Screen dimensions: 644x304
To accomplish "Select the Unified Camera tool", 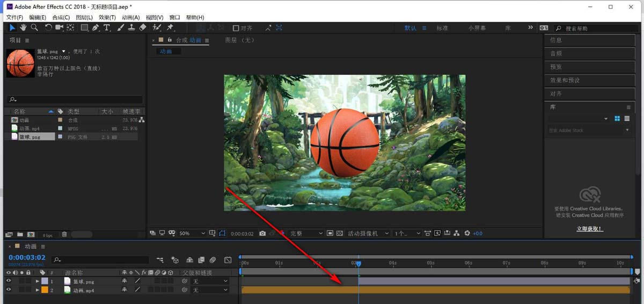I will pos(59,27).
